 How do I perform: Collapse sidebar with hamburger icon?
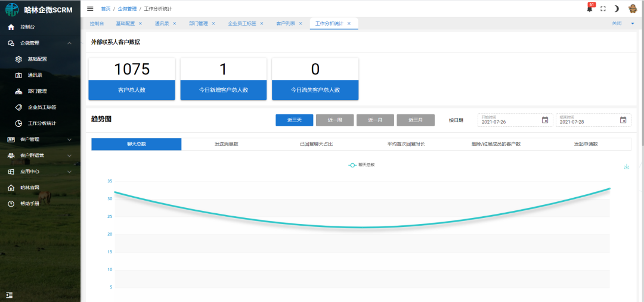click(90, 9)
